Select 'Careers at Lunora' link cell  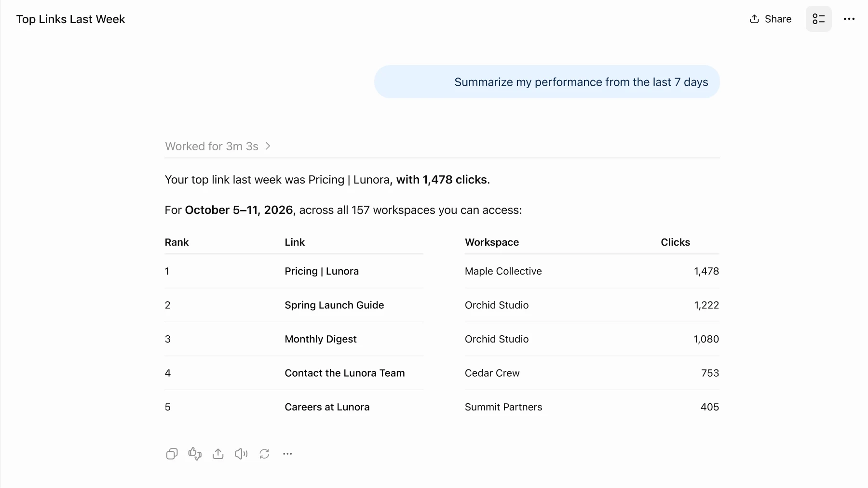pyautogui.click(x=327, y=407)
